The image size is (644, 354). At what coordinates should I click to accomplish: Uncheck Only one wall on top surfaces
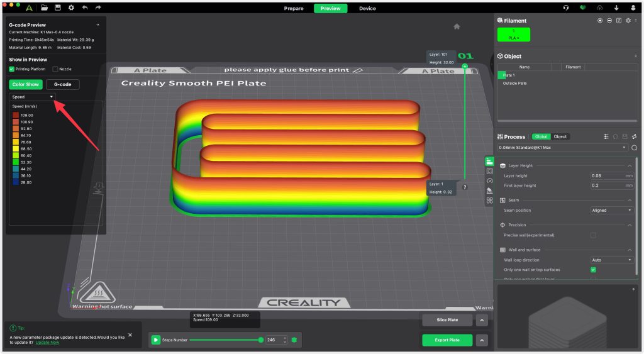coord(593,270)
